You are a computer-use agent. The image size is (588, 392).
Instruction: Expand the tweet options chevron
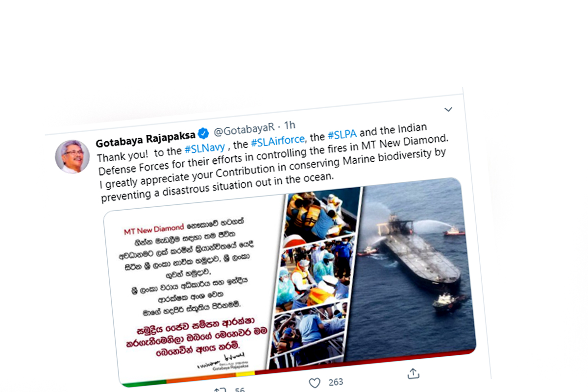(x=448, y=109)
